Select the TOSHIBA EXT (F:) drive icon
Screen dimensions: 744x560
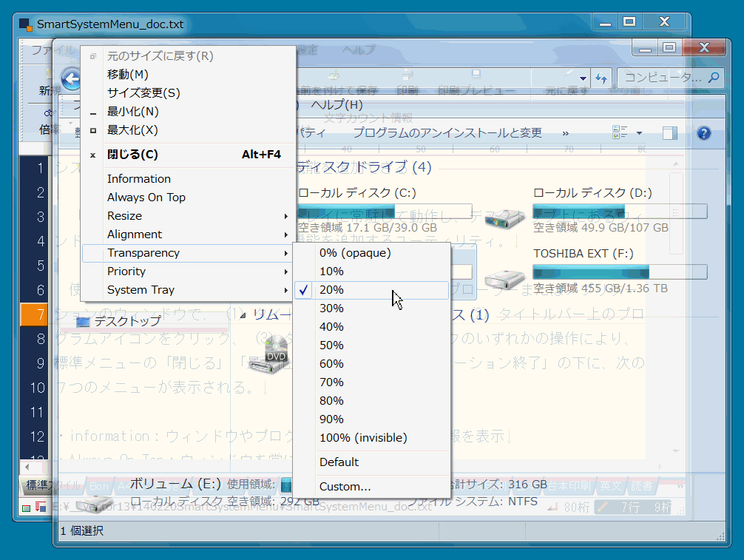coord(504,279)
